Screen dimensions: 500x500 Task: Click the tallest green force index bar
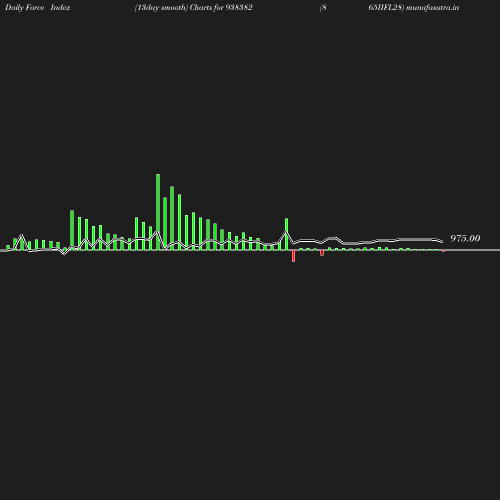pyautogui.click(x=158, y=212)
